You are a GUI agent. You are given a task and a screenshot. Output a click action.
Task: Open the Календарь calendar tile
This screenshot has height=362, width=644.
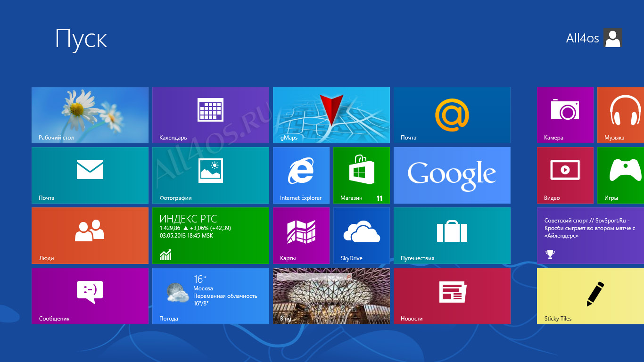click(211, 115)
